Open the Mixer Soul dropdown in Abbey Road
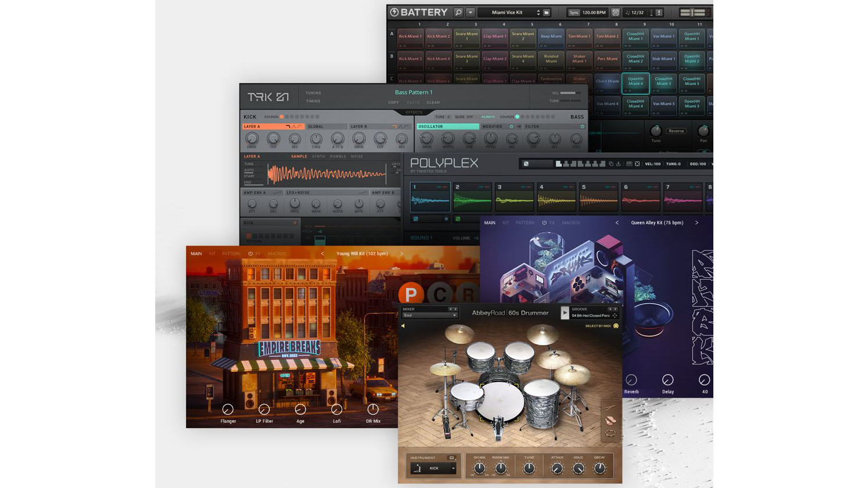Screen dimensions: 868x488 [x=430, y=315]
